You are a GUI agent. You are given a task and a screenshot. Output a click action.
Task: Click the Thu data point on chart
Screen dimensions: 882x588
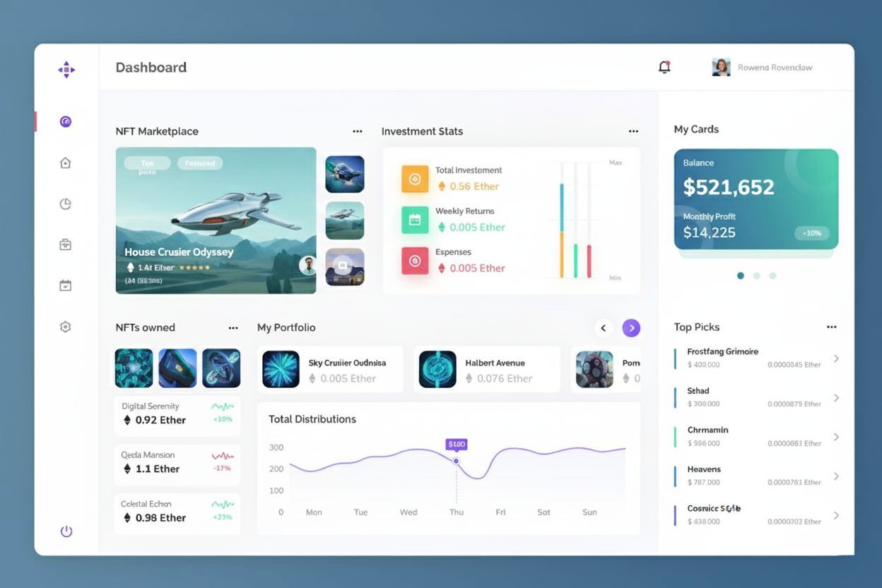click(x=456, y=461)
